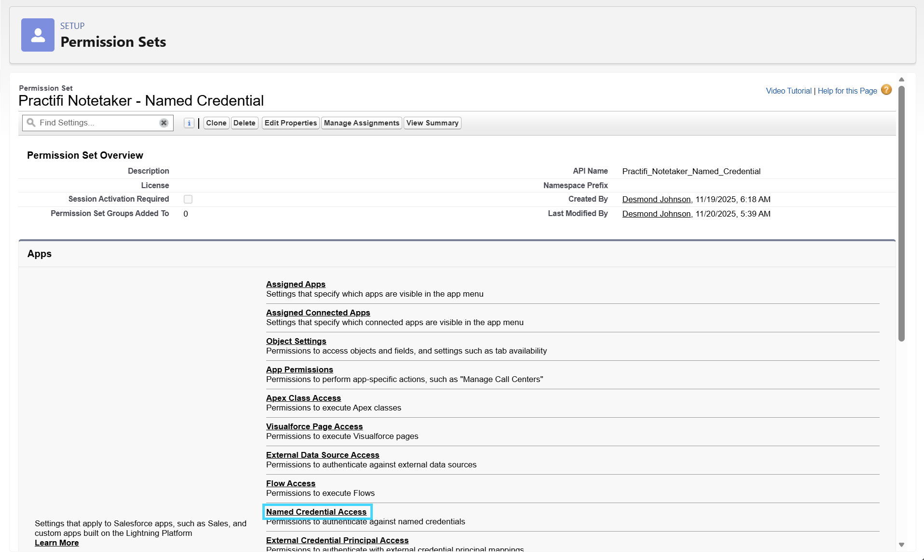Open Desmond Johnson link in Created By
This screenshot has height=560, width=924.
click(x=656, y=199)
